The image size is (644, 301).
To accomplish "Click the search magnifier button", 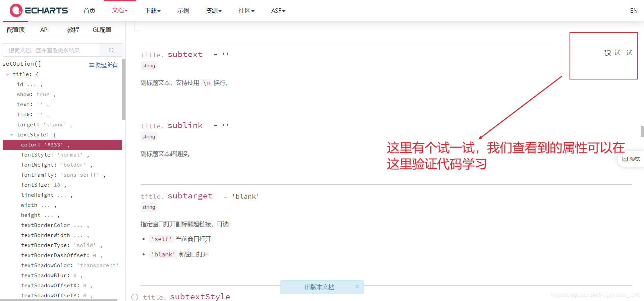I will [x=111, y=50].
